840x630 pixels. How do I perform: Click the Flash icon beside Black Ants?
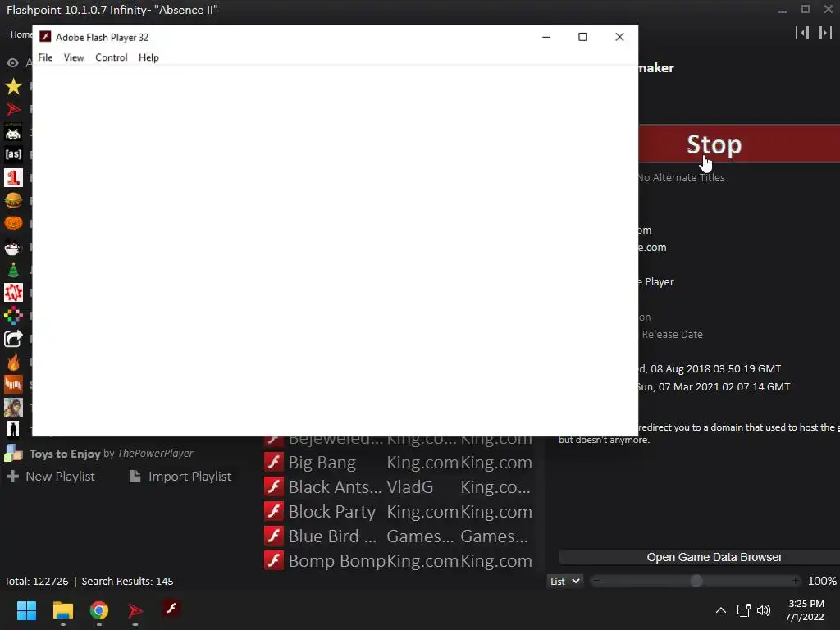pyautogui.click(x=274, y=486)
